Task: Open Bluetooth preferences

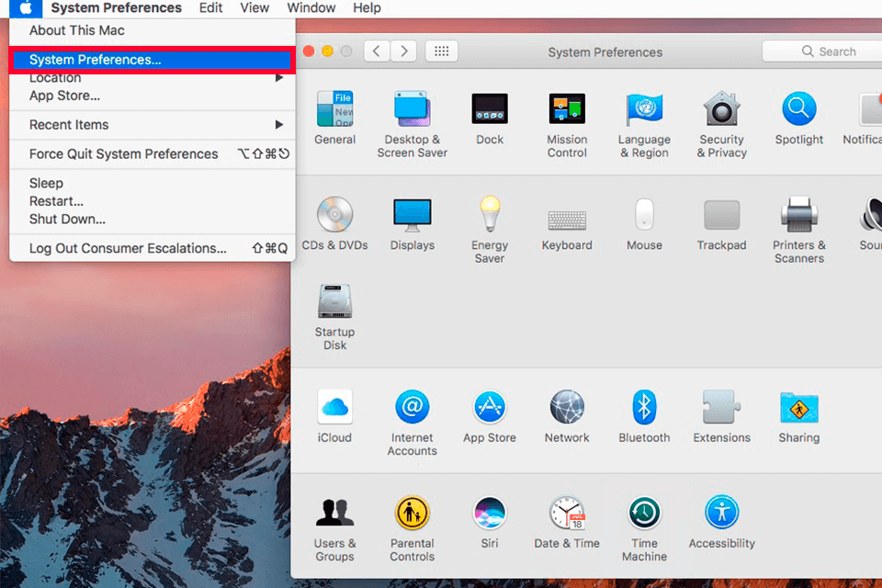Action: tap(644, 416)
